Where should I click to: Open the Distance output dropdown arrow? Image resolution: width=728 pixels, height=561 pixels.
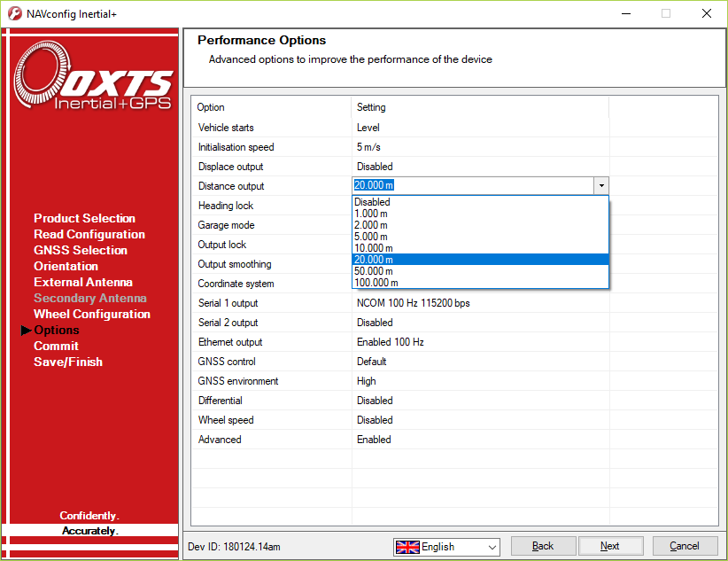coord(601,186)
